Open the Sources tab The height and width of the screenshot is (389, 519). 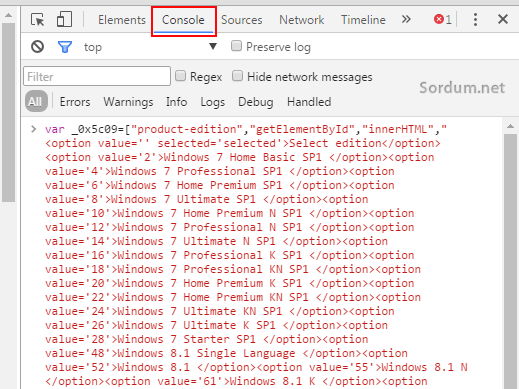(242, 20)
